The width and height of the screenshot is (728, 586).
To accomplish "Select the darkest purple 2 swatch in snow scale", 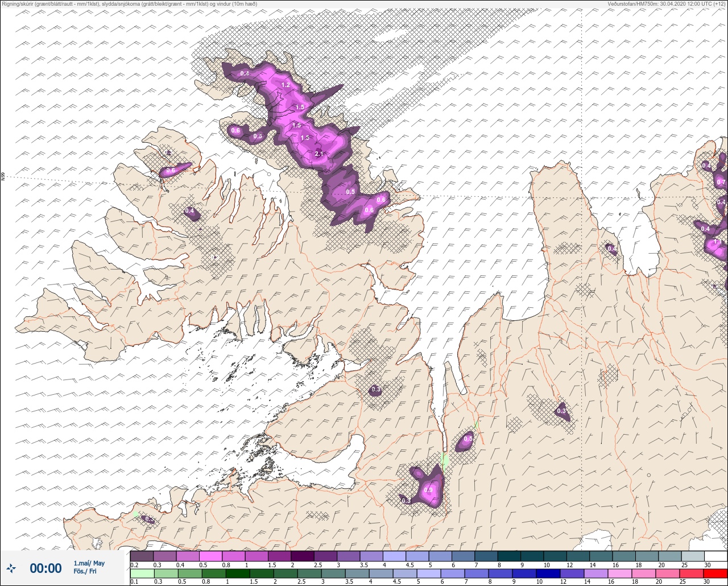I will point(303,556).
